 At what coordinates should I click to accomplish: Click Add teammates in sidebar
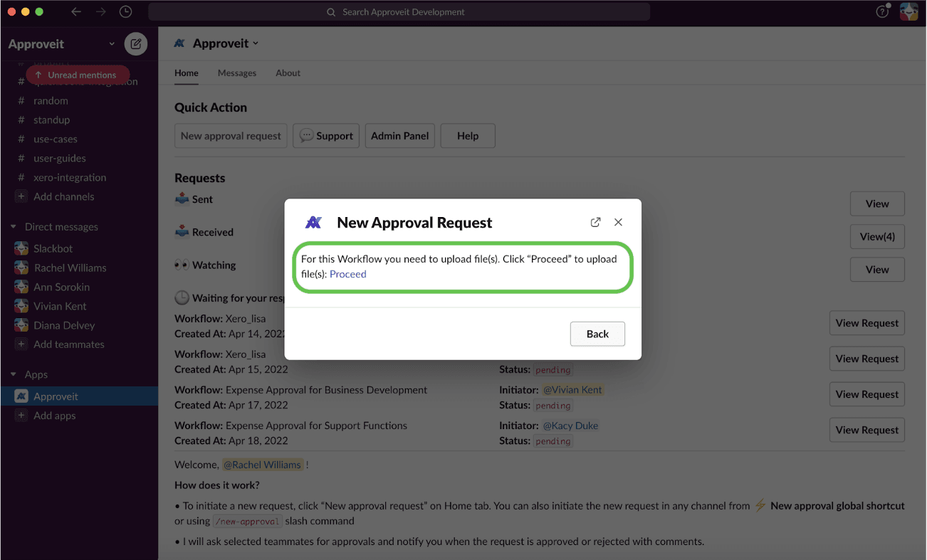click(69, 344)
